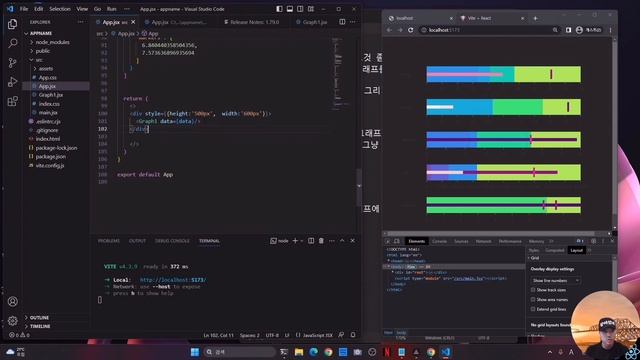The width and height of the screenshot is (640, 360).
Task: Switch to the PROBLEMS panel tab
Action: (109, 241)
